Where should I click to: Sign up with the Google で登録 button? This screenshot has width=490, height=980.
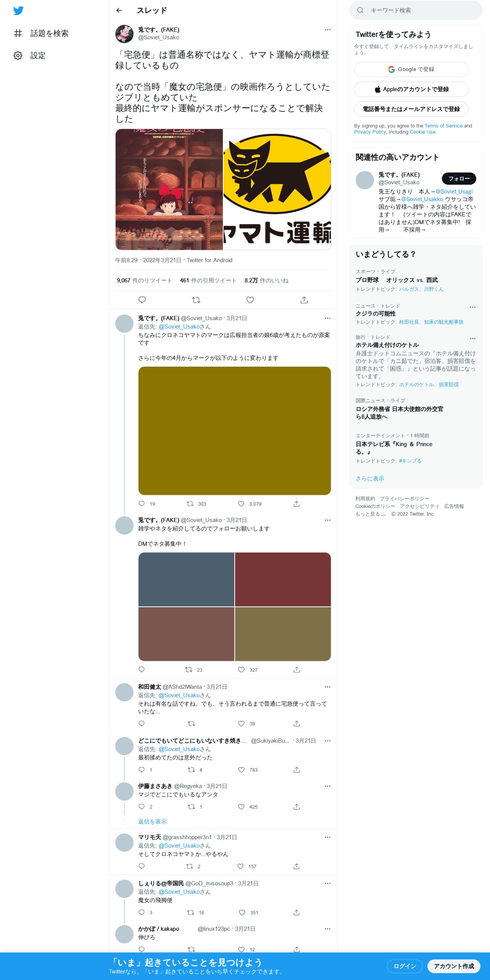(411, 69)
